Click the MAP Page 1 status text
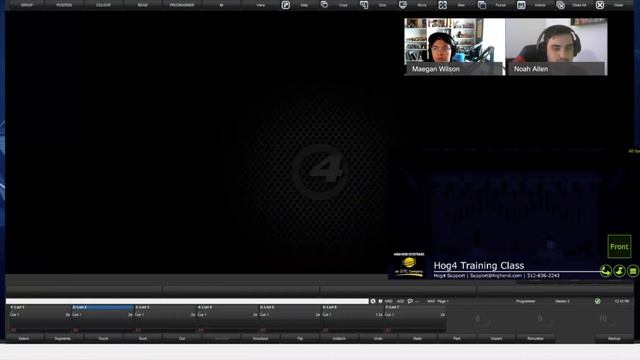 [438, 301]
